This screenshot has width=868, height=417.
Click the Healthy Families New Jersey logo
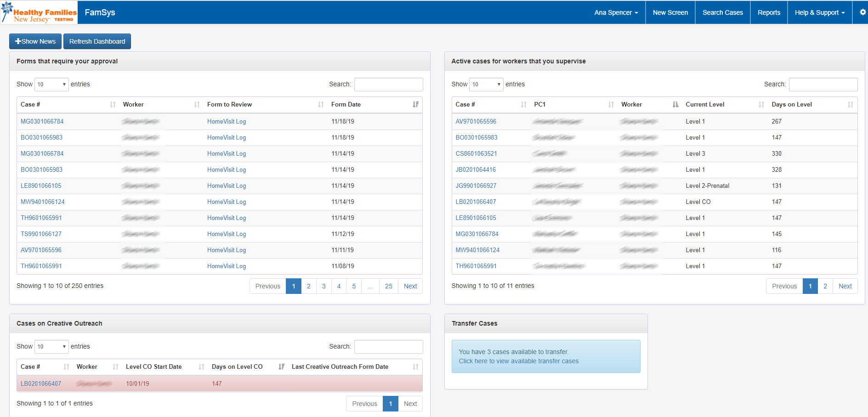(40, 13)
